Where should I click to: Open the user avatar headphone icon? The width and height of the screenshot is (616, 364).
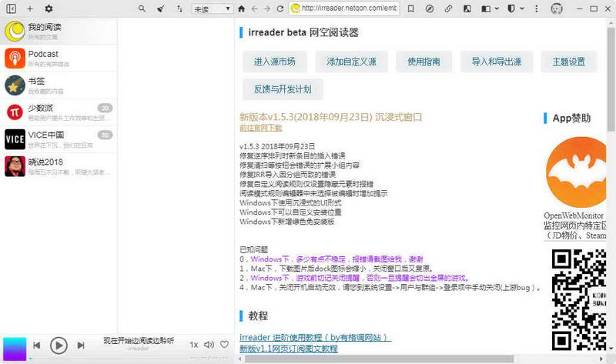tap(557, 8)
